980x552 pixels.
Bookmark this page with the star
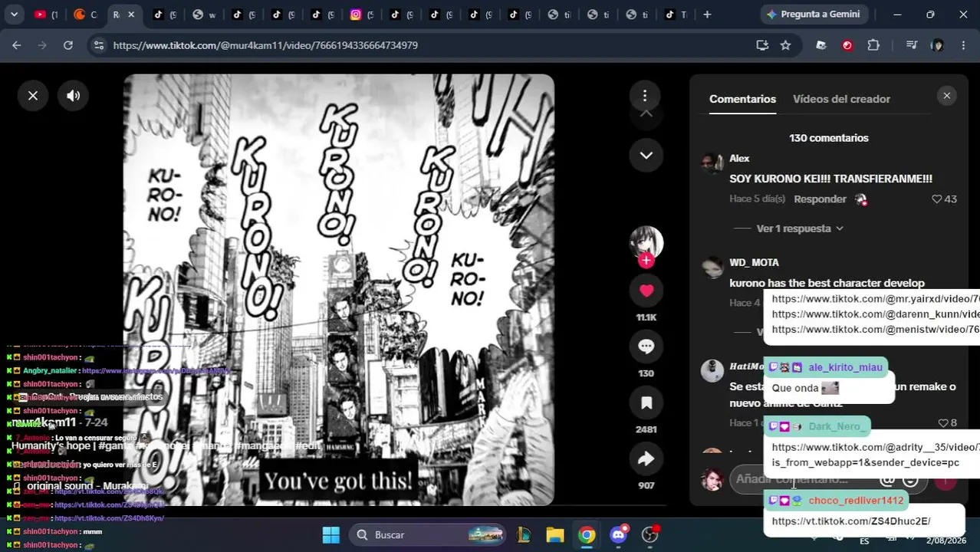pyautogui.click(x=785, y=45)
